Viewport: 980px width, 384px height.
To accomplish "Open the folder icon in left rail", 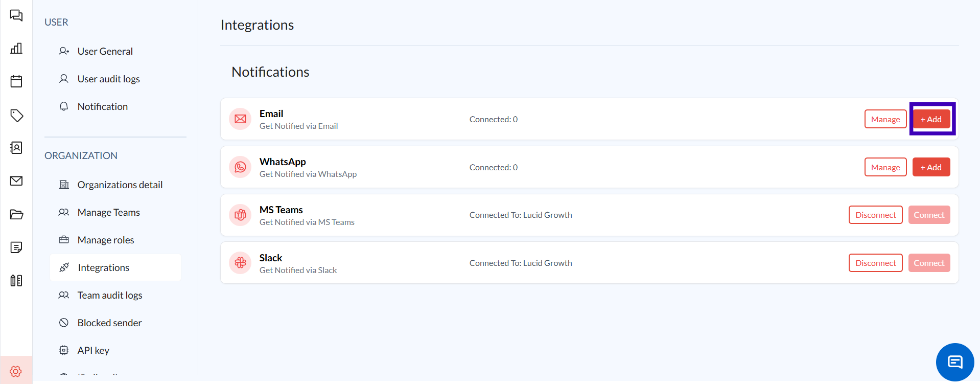I will tap(16, 214).
